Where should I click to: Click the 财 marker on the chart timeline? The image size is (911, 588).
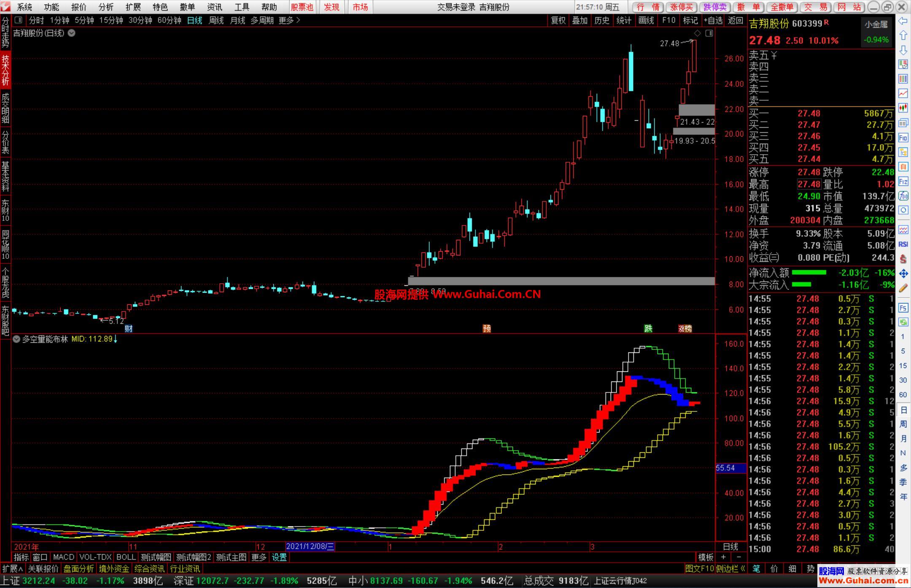pyautogui.click(x=129, y=329)
